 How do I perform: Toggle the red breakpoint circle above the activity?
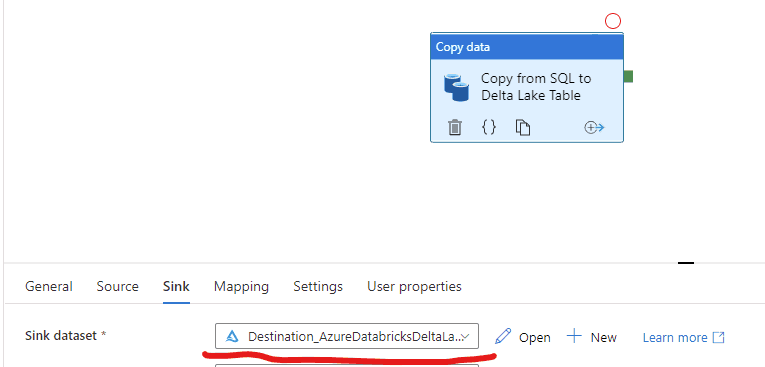point(613,21)
